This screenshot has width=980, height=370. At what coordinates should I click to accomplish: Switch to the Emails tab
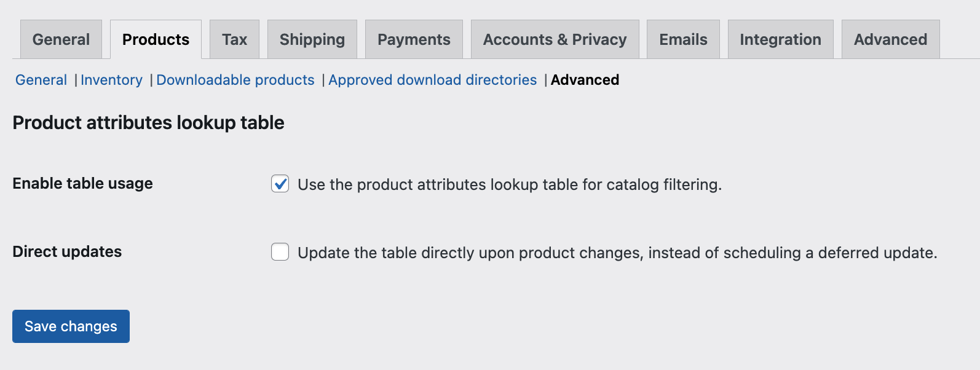[683, 40]
